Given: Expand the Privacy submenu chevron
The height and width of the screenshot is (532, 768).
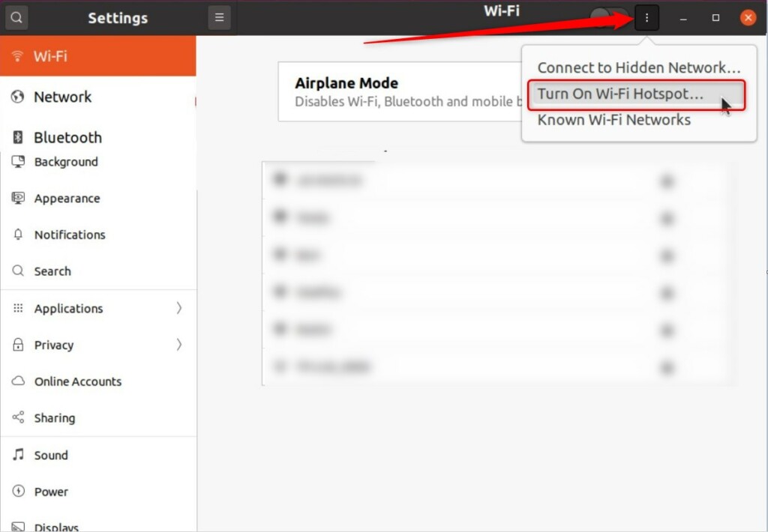Looking at the screenshot, I should click(178, 345).
